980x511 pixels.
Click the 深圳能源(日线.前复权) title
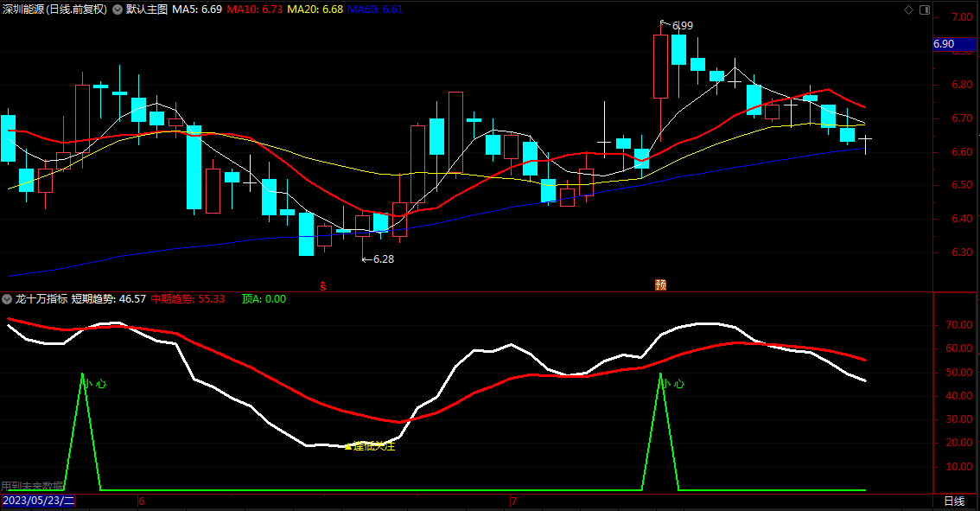pos(55,10)
